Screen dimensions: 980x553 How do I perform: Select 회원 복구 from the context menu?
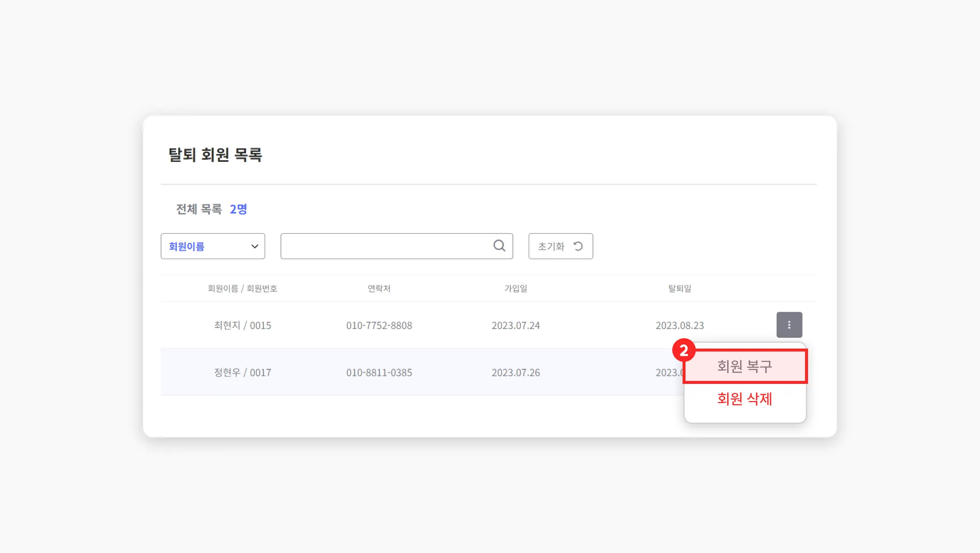click(x=744, y=366)
